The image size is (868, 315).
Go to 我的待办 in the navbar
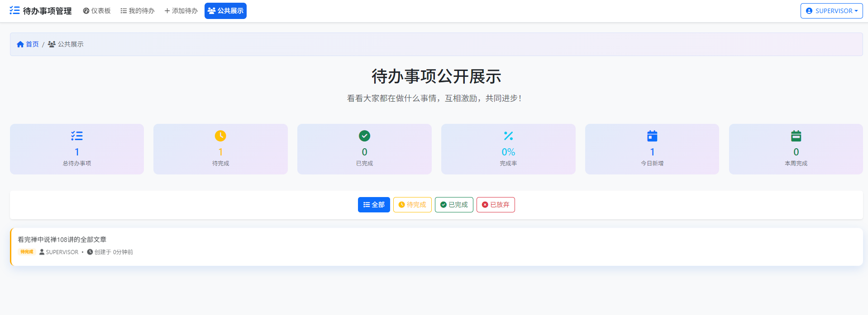tap(138, 11)
